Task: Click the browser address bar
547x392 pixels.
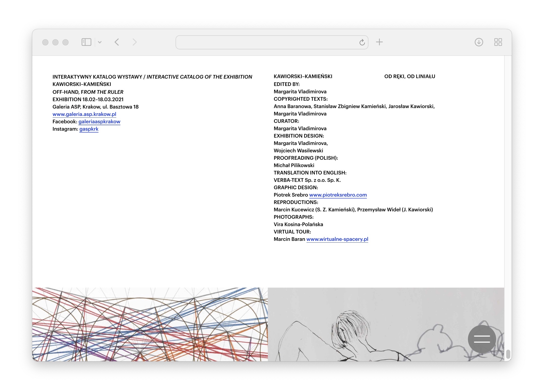Action: click(x=267, y=42)
